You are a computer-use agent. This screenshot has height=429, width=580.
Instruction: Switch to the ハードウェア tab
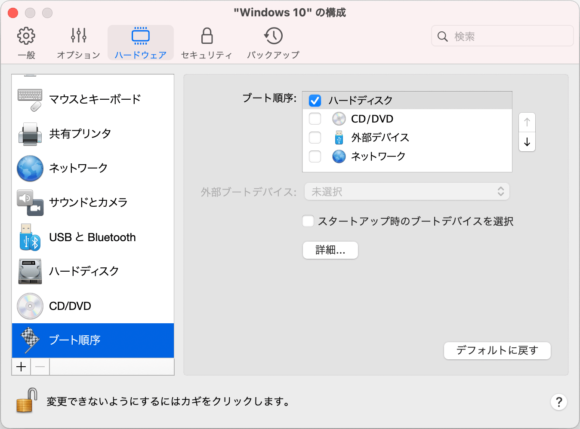tap(141, 43)
